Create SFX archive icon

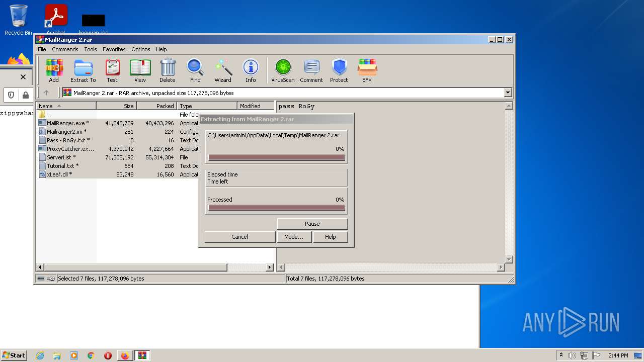tap(367, 70)
